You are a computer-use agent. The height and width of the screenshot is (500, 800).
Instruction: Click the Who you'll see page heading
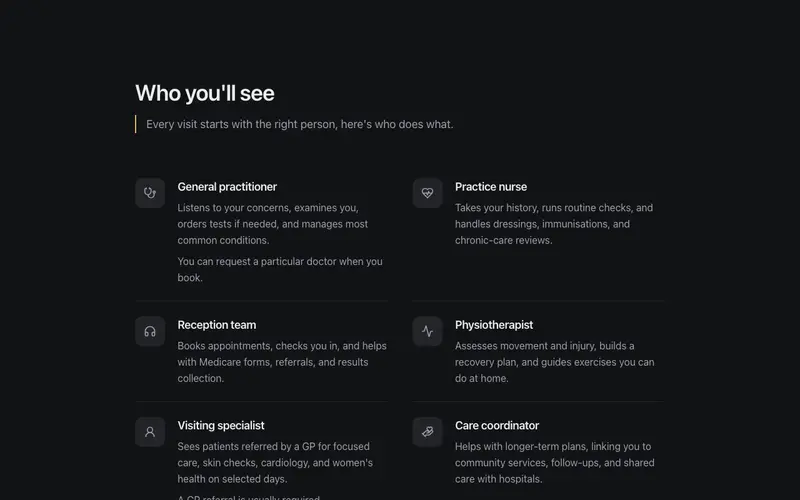(x=205, y=93)
